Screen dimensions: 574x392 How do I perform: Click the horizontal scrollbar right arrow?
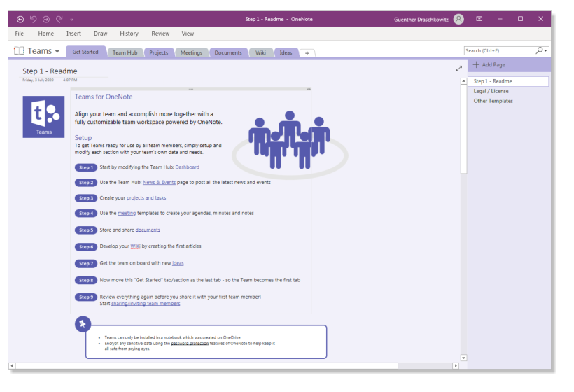coord(456,365)
